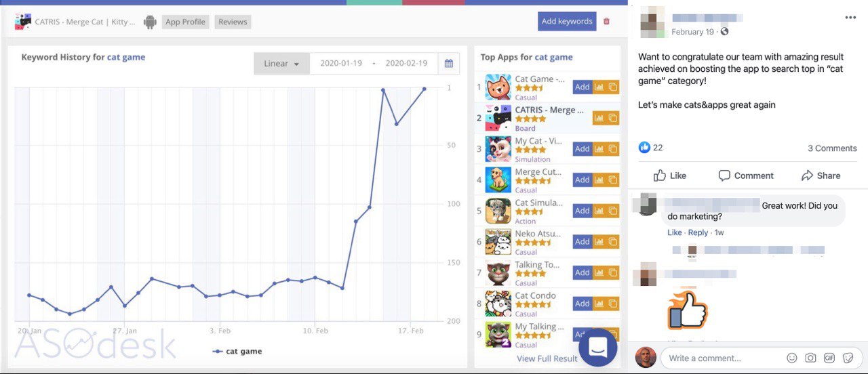
Task: Click copy icon for My Cat app
Action: tap(612, 149)
